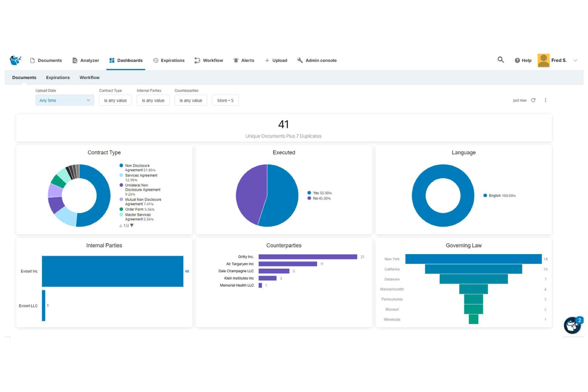Screen dimensions: 588x392
Task: Advance the Contract Type legend to page 2
Action: point(132,225)
